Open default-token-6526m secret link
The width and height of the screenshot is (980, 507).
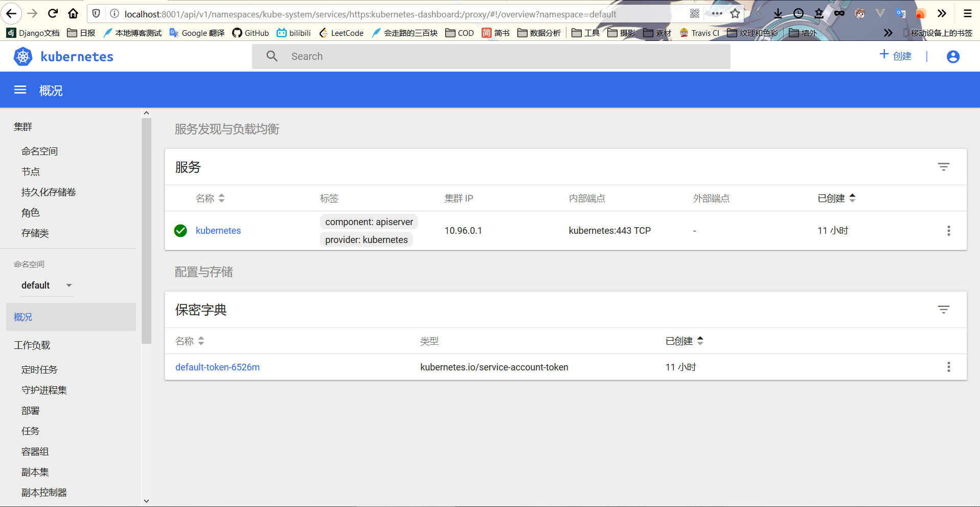tap(217, 367)
